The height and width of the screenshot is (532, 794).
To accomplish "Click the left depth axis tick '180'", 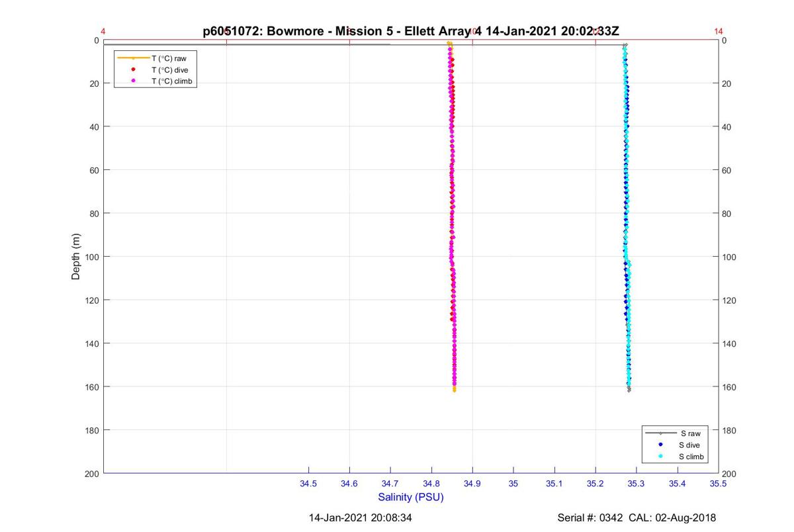I will click(91, 430).
